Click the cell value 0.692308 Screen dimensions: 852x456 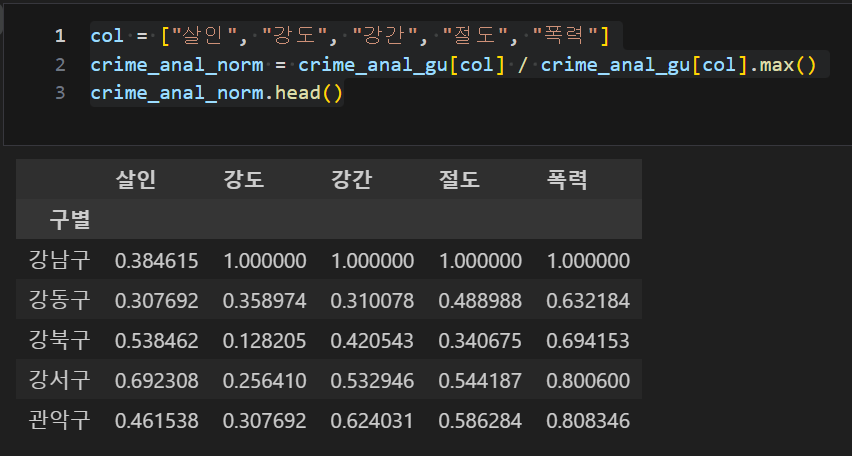[156, 380]
